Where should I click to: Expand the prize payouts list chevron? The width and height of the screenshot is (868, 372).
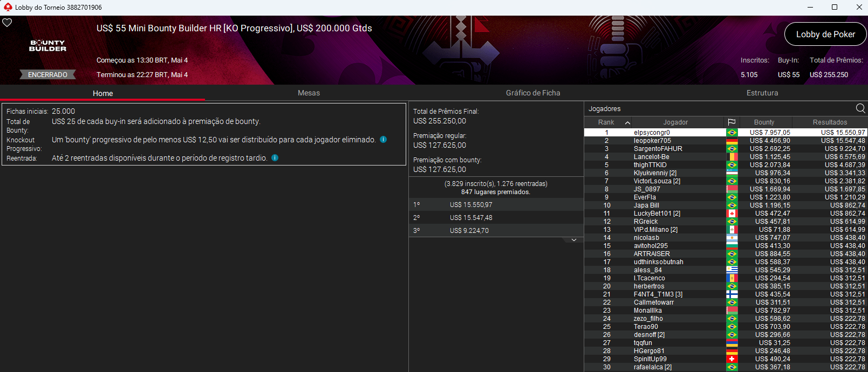point(574,240)
